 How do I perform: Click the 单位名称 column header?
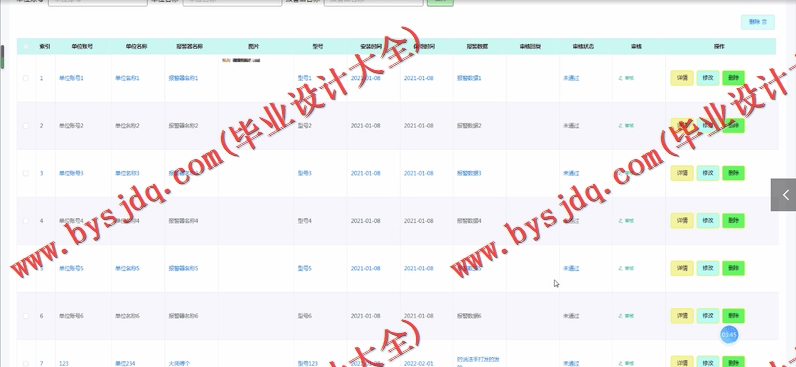click(137, 47)
